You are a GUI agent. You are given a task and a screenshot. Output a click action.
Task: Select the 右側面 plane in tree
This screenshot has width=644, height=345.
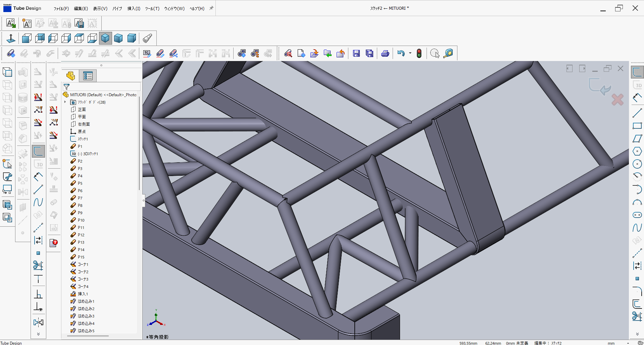(84, 124)
